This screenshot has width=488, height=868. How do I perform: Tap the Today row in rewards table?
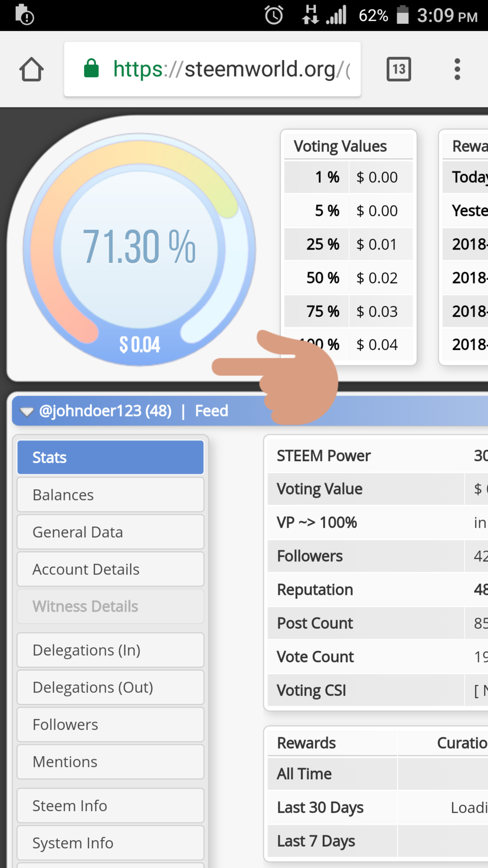(x=465, y=177)
